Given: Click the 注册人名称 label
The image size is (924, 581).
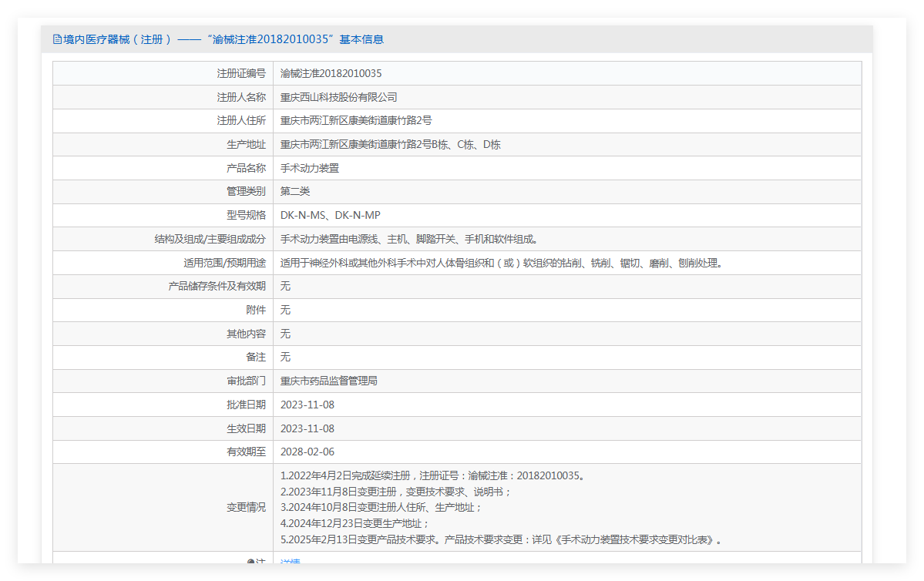Looking at the screenshot, I should point(241,97).
